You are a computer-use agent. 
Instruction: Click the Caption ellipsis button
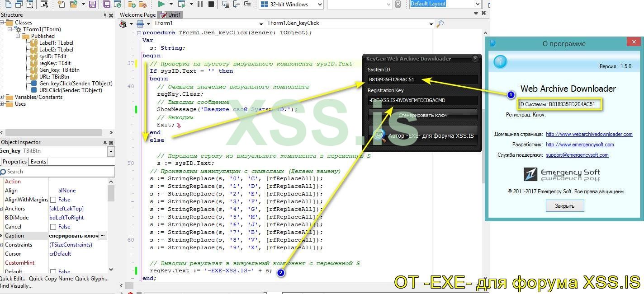coord(103,236)
